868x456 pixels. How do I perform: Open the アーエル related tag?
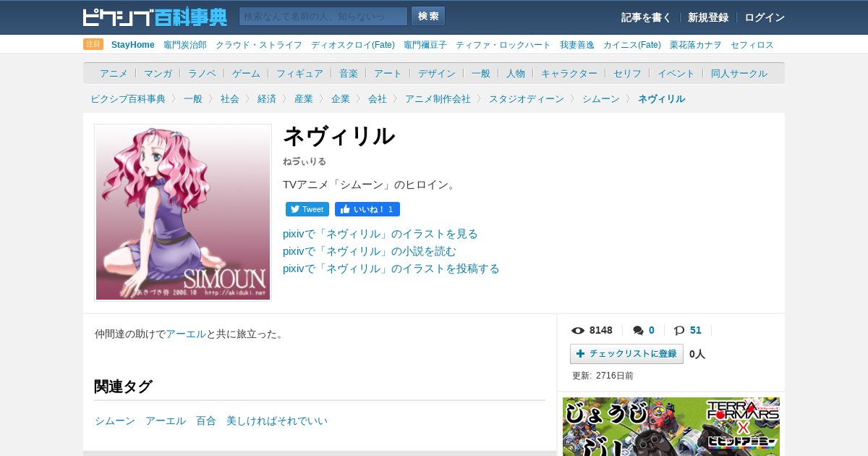pyautogui.click(x=166, y=421)
